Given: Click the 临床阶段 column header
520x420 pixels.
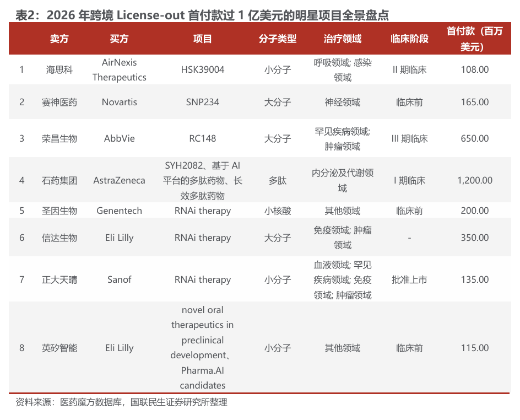Looking at the screenshot, I should point(409,39).
